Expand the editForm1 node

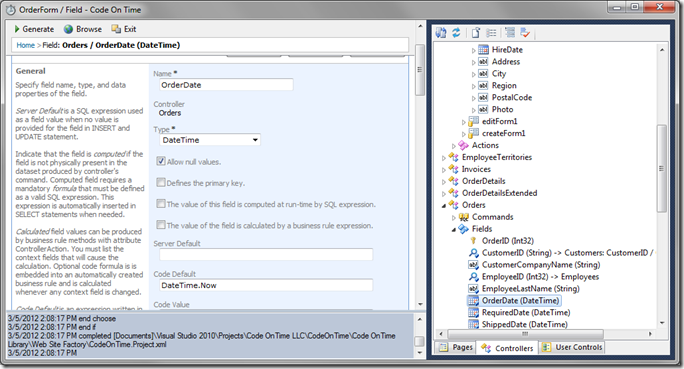464,122
